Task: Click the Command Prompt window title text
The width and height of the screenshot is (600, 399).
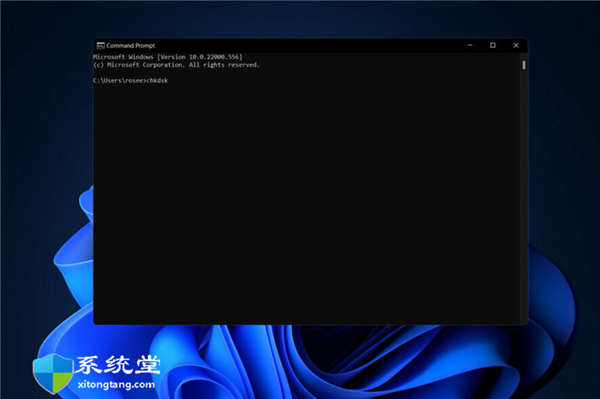Action: coord(130,46)
